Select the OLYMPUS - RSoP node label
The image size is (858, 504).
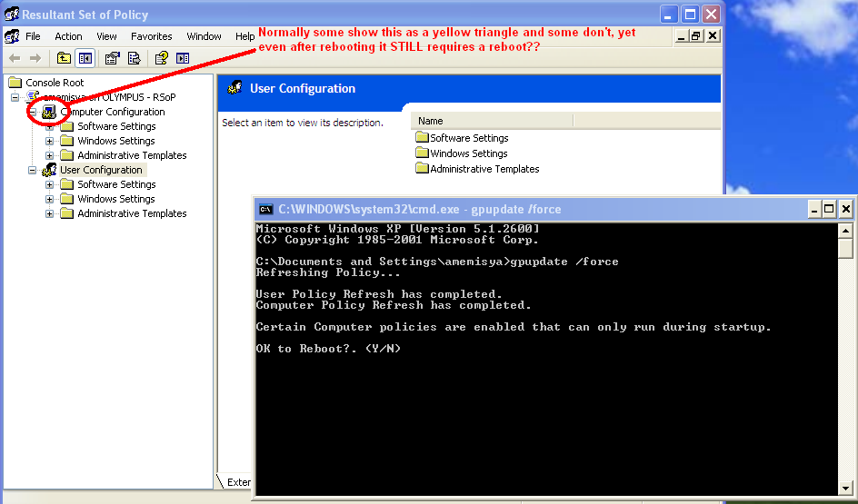point(109,97)
